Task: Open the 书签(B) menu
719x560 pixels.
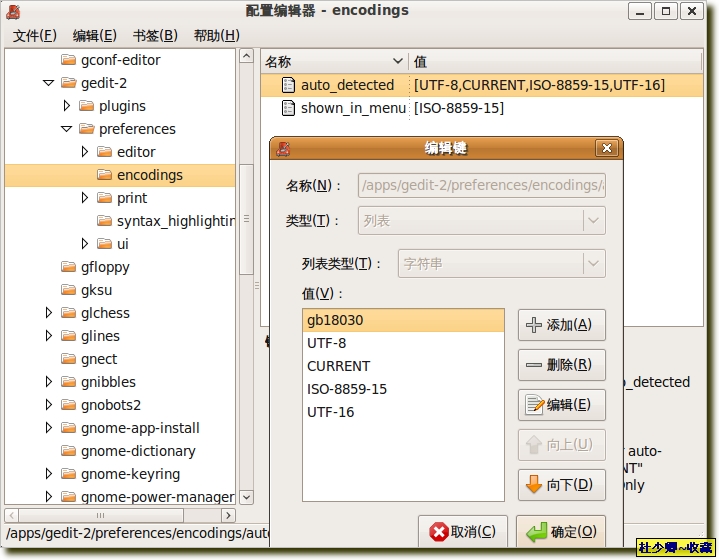Action: pos(155,35)
